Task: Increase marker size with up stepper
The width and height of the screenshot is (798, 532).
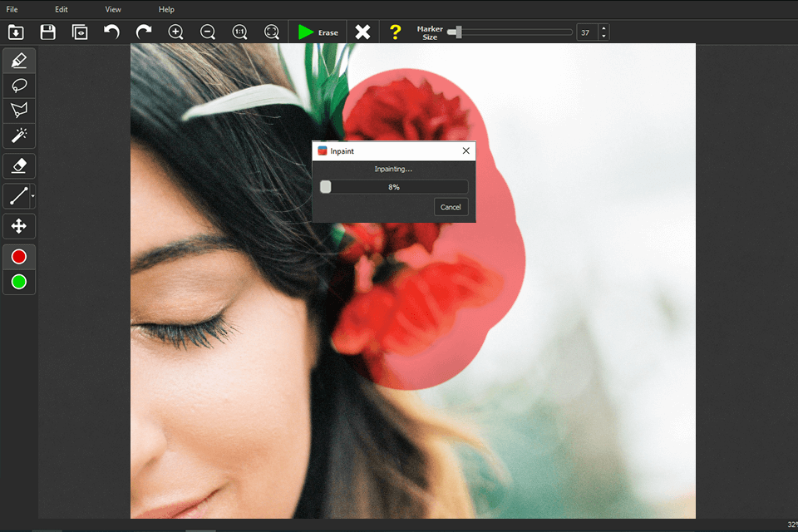Action: point(603,28)
